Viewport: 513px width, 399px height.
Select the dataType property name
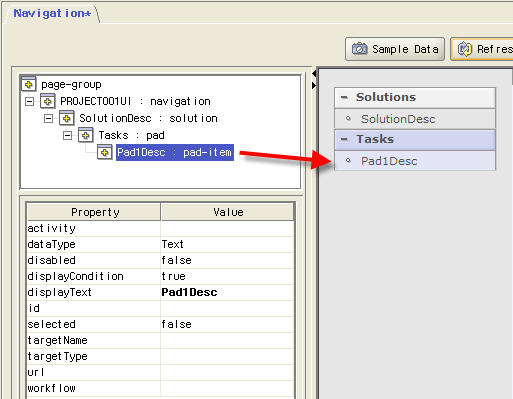94,244
